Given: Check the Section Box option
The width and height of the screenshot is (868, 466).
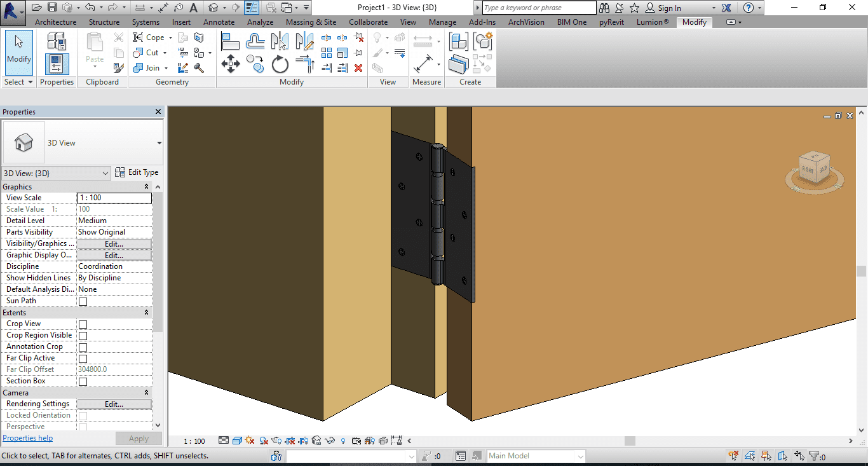Looking at the screenshot, I should tap(83, 381).
